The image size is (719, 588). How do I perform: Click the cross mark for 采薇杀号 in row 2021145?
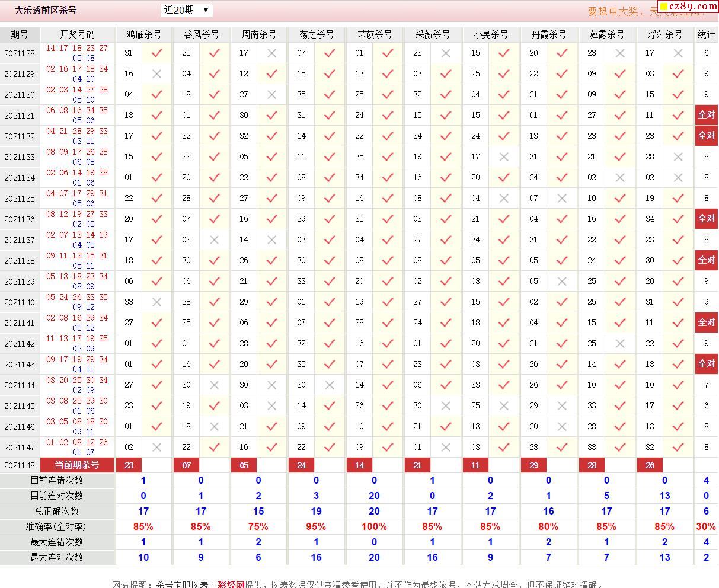(x=446, y=406)
